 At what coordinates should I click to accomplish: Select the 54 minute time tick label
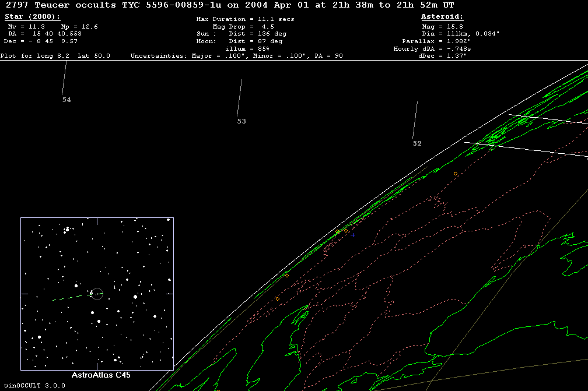coord(66,100)
